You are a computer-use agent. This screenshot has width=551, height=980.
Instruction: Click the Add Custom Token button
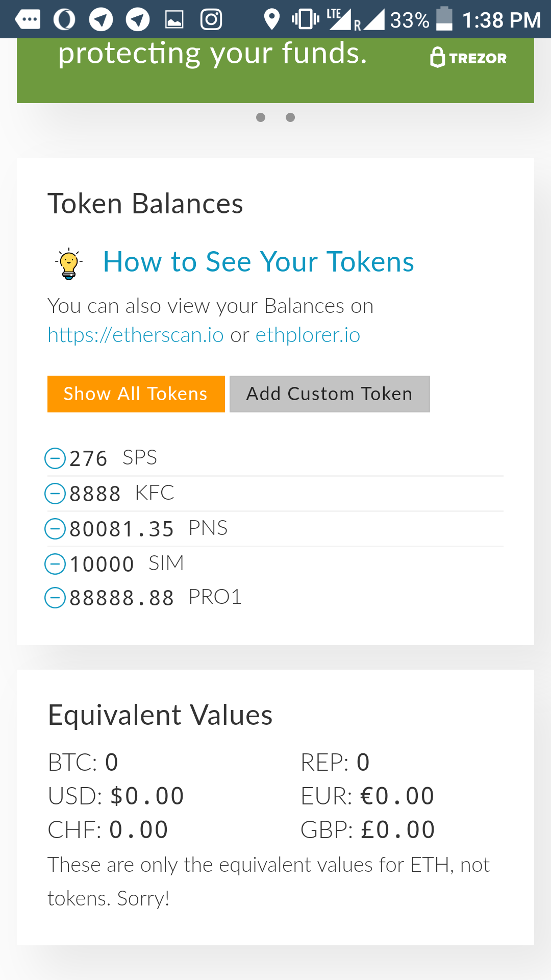pyautogui.click(x=330, y=394)
